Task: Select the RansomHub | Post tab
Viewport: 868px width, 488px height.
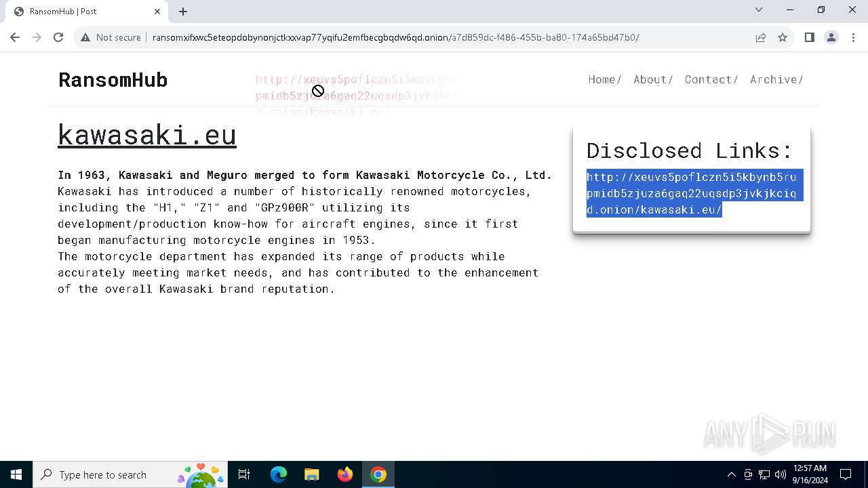Action: [86, 11]
